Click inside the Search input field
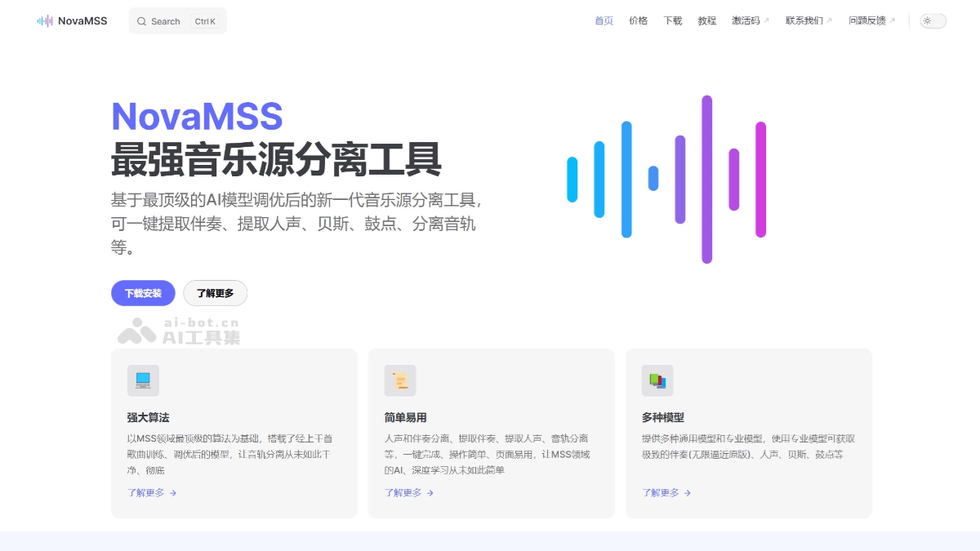Viewport: 980px width, 551px height. [171, 21]
